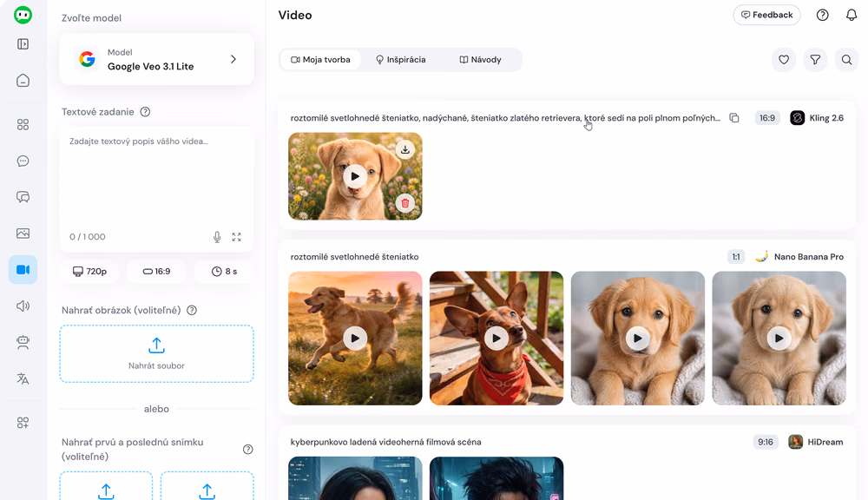This screenshot has height=500, width=868.
Task: Open the audio speaker sidebar icon
Action: pos(23,306)
